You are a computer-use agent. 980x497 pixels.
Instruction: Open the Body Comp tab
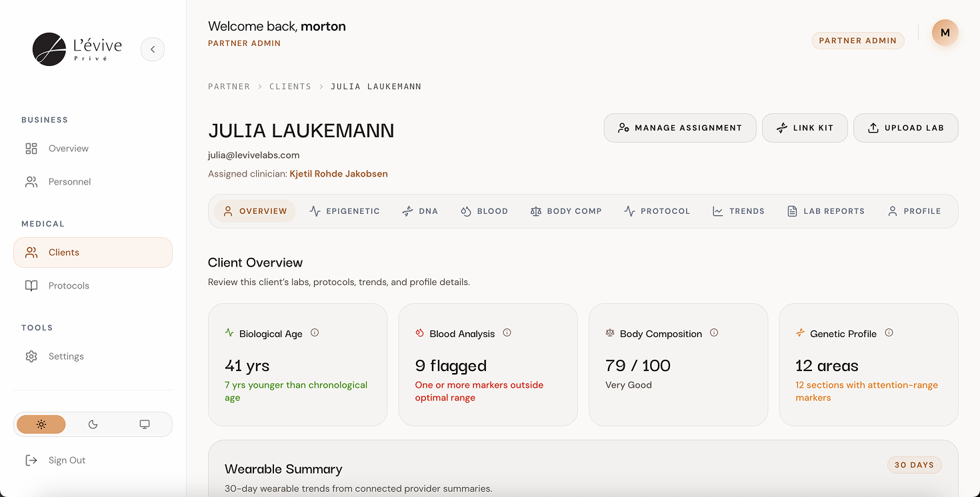566,211
